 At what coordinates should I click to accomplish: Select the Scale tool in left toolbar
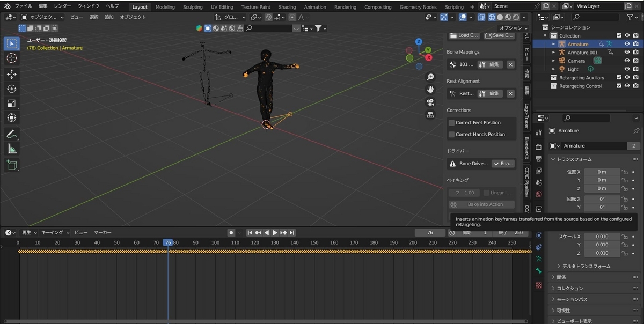tap(11, 103)
